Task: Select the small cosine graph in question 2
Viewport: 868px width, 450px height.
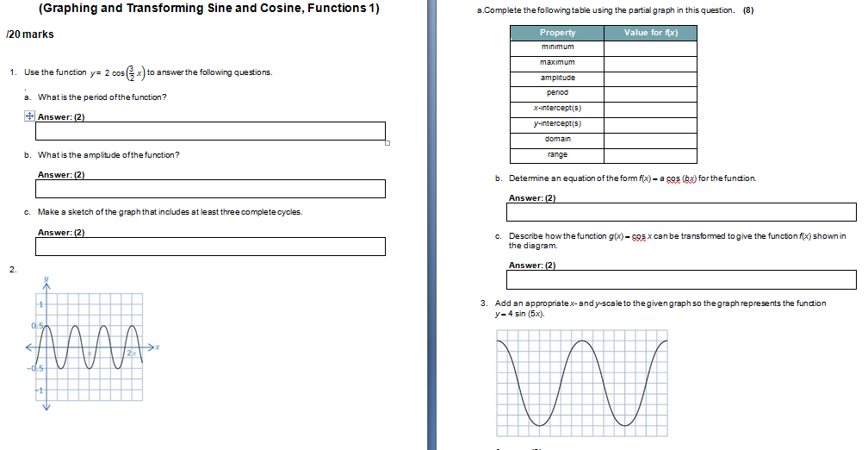Action: 92,344
